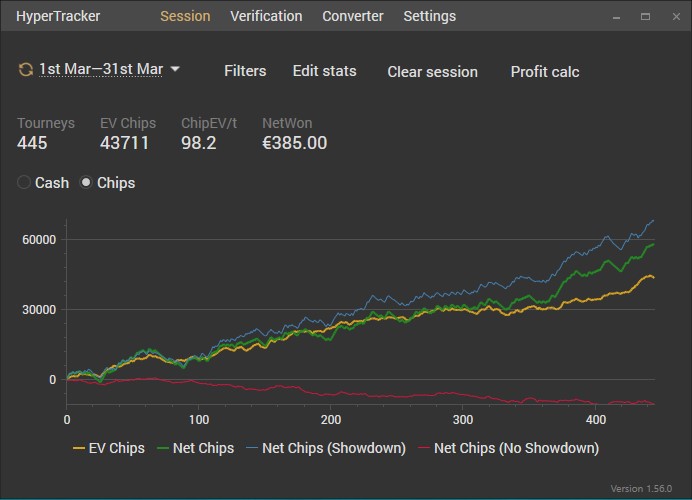The height and width of the screenshot is (500, 692).
Task: Click the Edit stats button
Action: [x=324, y=71]
